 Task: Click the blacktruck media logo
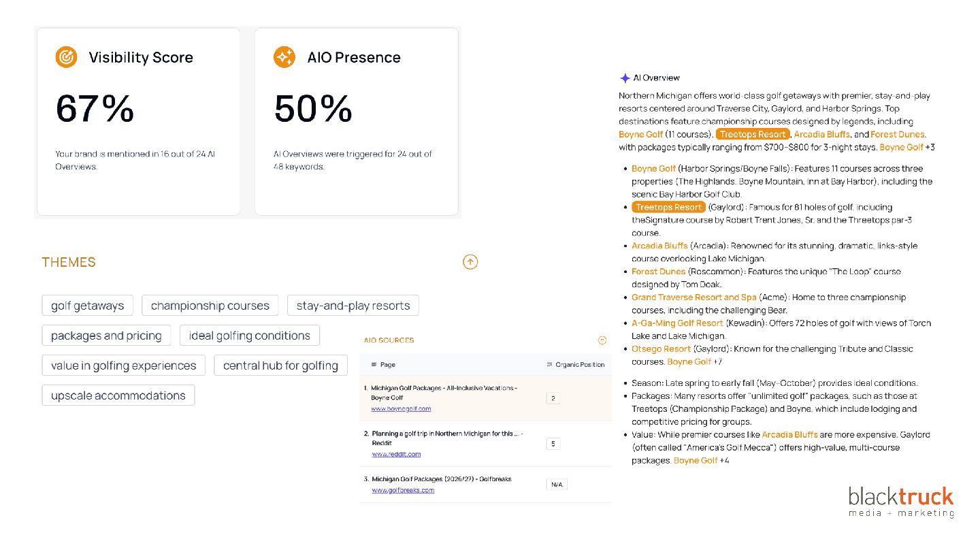(900, 502)
